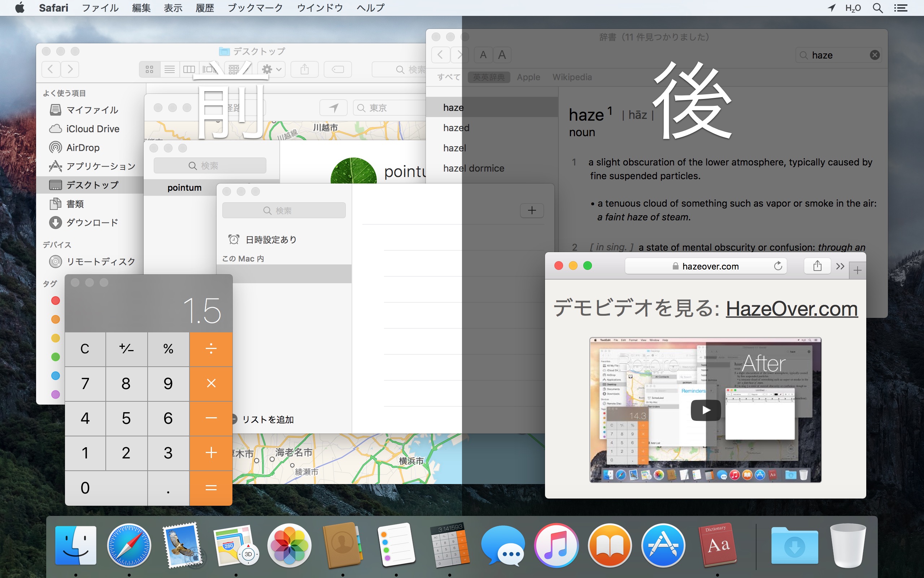
Task: Open the Finder icon in the Dock
Action: point(75,545)
